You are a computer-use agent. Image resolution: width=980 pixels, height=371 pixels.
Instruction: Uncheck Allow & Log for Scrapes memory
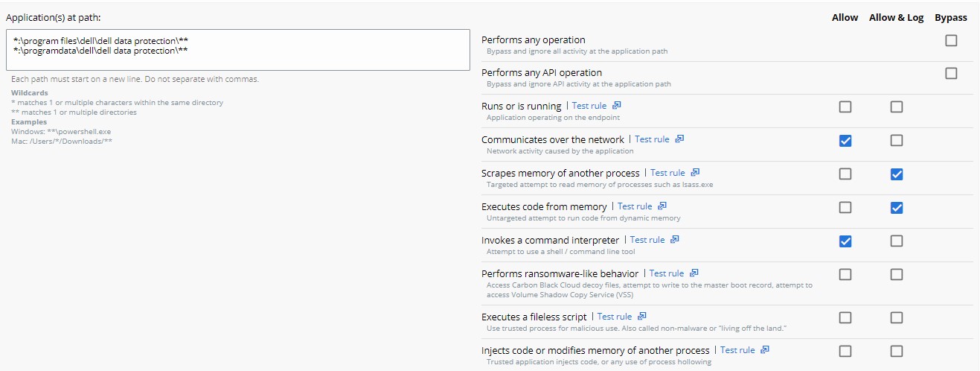(x=897, y=174)
